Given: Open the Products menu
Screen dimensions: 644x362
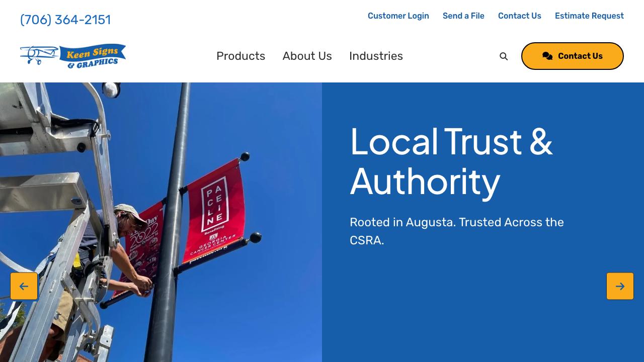Looking at the screenshot, I should (x=240, y=56).
